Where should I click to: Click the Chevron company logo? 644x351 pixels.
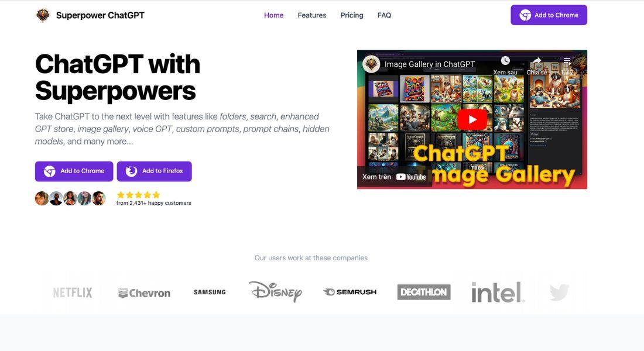coord(144,293)
